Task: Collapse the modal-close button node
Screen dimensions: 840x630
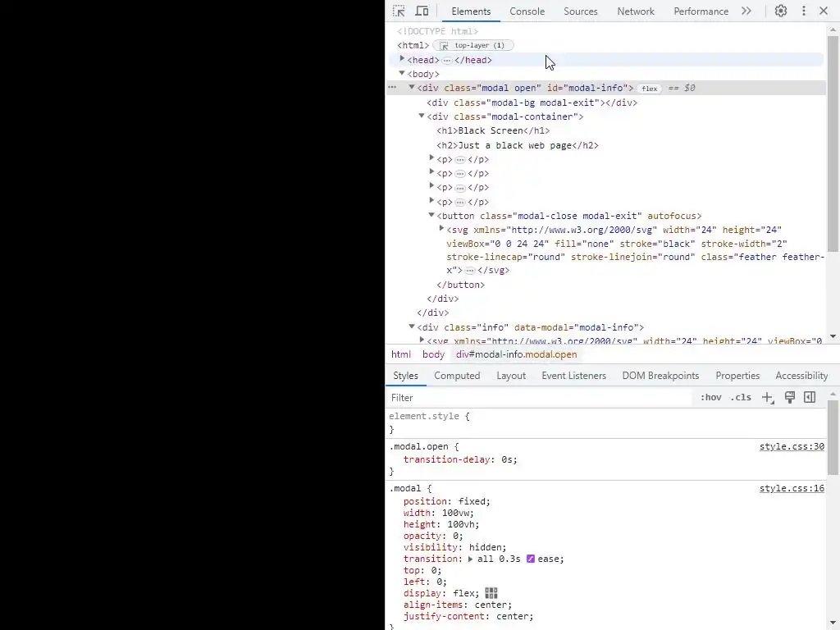Action: click(431, 215)
